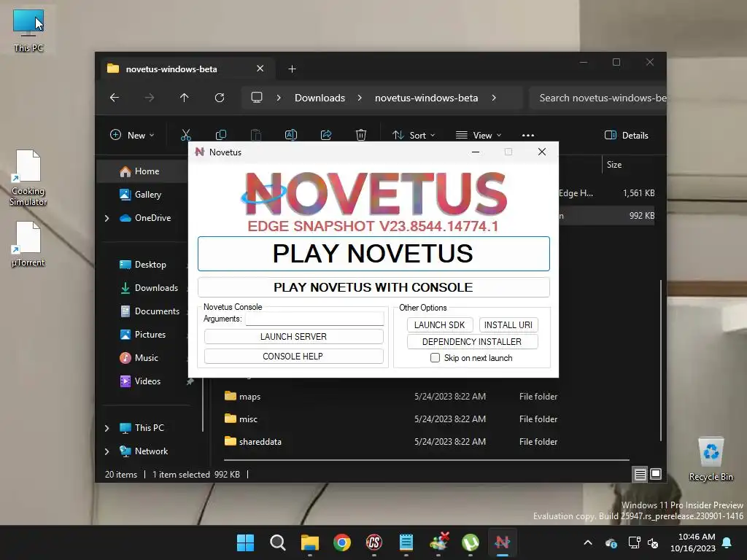Click the INSTALL URI button
This screenshot has height=560, width=747.
click(508, 324)
